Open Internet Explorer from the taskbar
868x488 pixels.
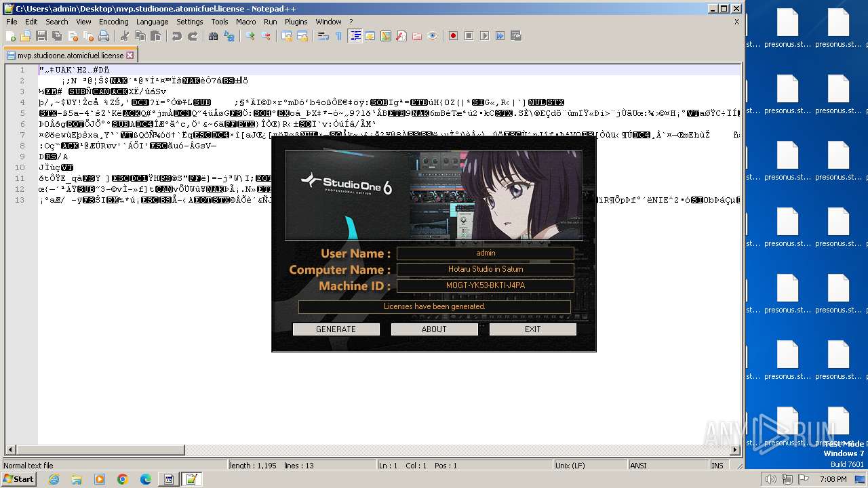(54, 479)
